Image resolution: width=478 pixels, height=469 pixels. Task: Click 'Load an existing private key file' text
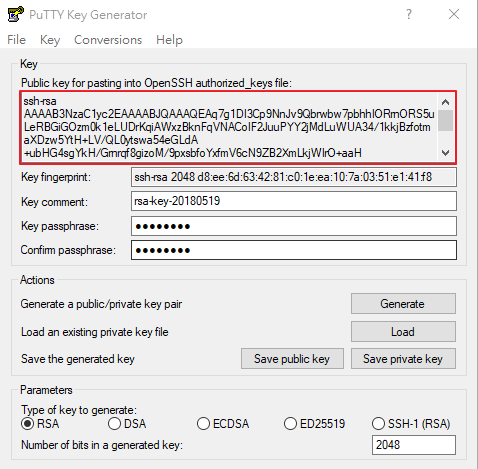pyautogui.click(x=95, y=332)
